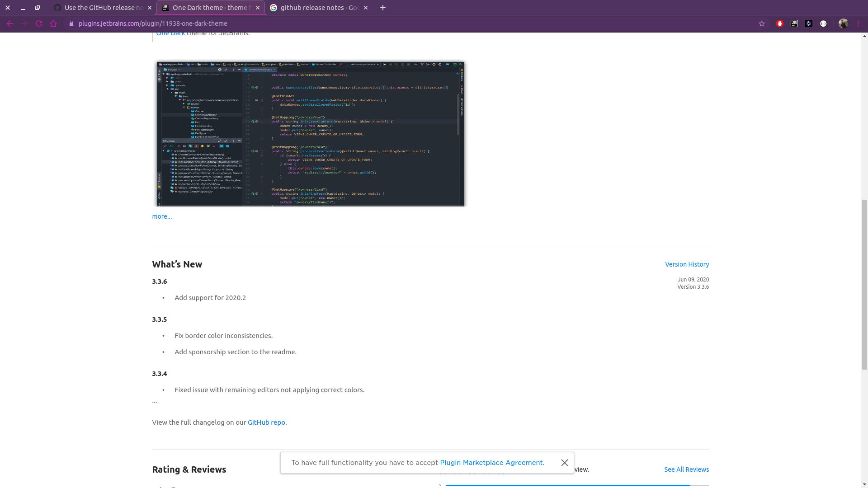Open your Chrome profile avatar
Viewport: 868px width, 488px height.
844,23
